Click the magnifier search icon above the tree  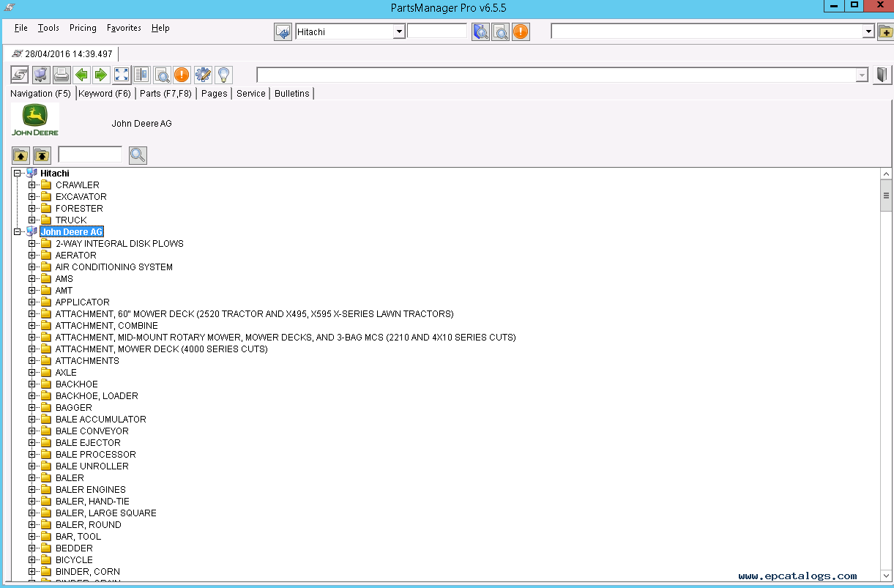pyautogui.click(x=138, y=155)
